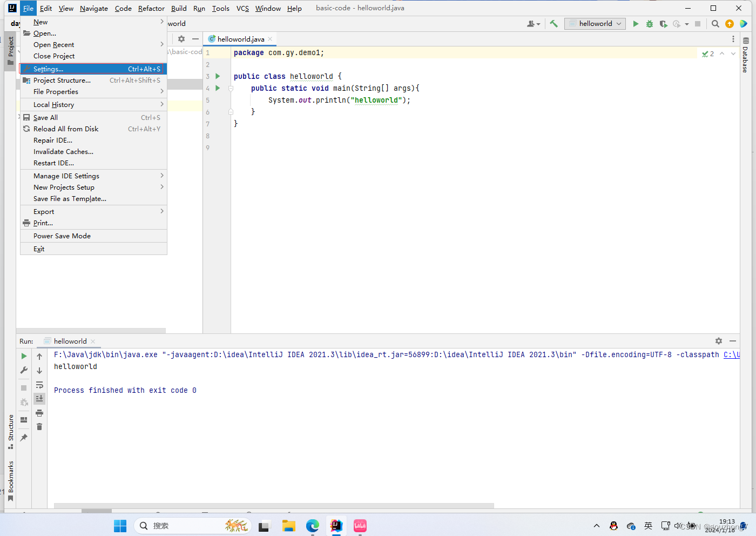Image resolution: width=756 pixels, height=536 pixels.
Task: Click the Build project hammer icon
Action: (x=553, y=24)
